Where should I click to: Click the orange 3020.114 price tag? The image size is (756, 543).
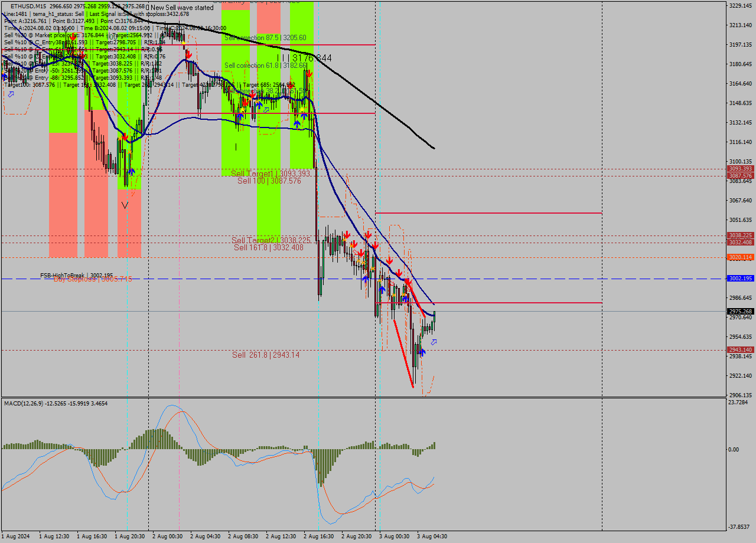click(x=740, y=257)
